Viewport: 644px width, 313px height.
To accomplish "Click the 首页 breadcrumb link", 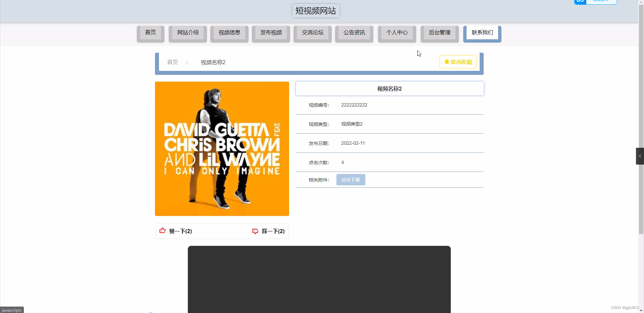I will [172, 62].
